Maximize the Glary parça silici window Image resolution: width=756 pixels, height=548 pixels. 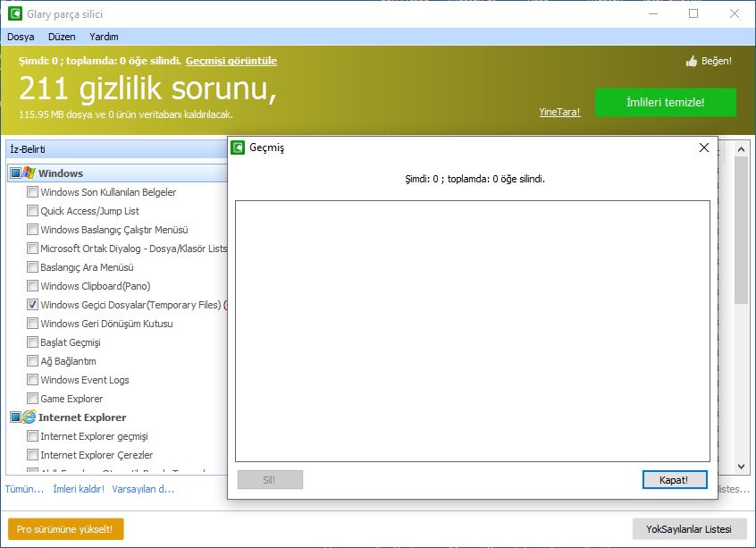tap(693, 13)
